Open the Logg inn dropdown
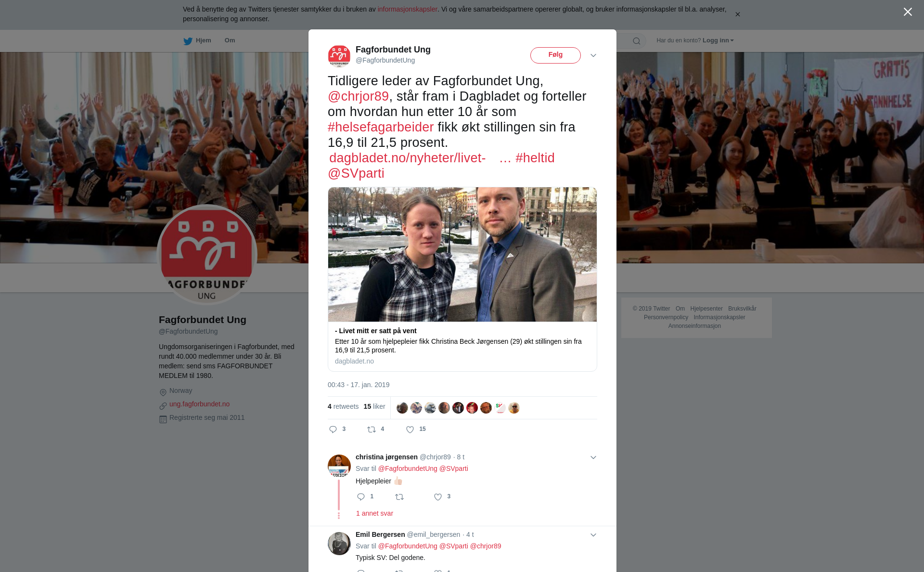Viewport: 924px width, 572px height. coord(718,40)
